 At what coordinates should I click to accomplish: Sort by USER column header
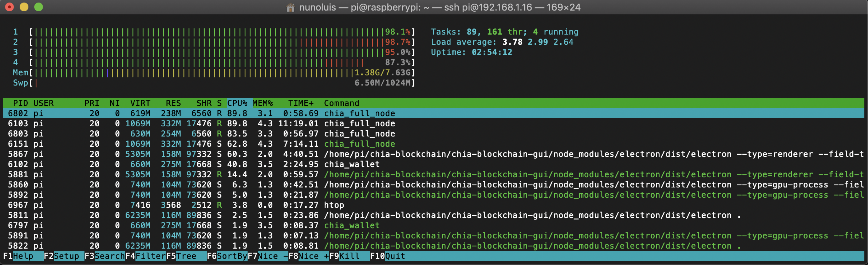tap(44, 103)
